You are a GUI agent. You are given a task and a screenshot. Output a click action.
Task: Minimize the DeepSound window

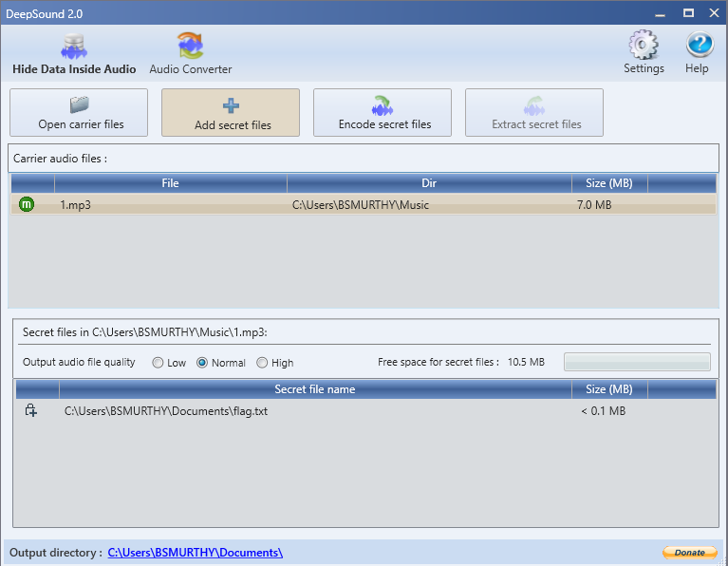point(660,13)
